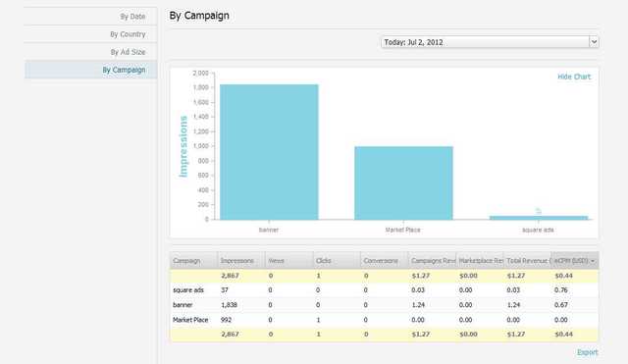Screen dimensions: 628x364
Task: Hide the chart via Hide Chart link
Action: click(574, 77)
